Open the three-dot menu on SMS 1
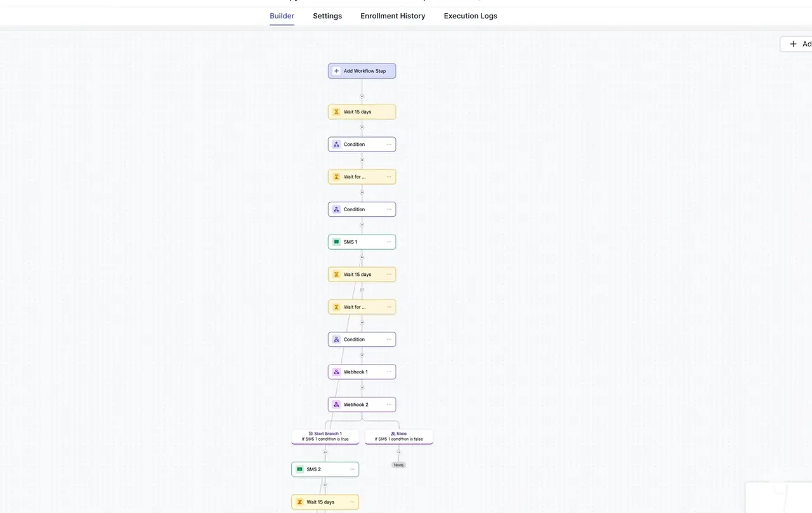 (389, 242)
